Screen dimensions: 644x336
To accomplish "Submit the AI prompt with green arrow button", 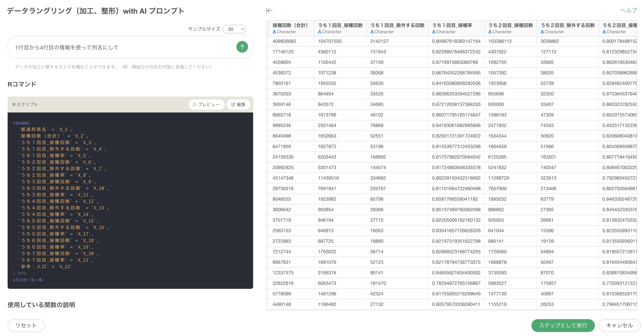I will click(x=242, y=47).
